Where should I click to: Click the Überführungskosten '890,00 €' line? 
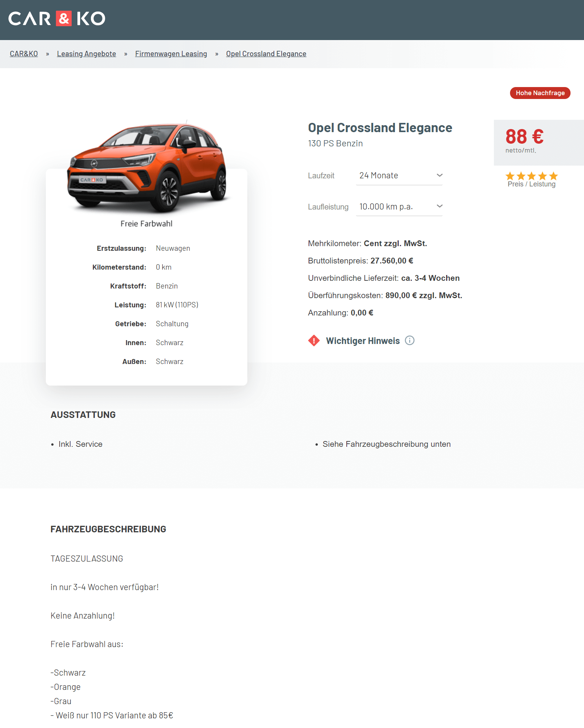(385, 295)
